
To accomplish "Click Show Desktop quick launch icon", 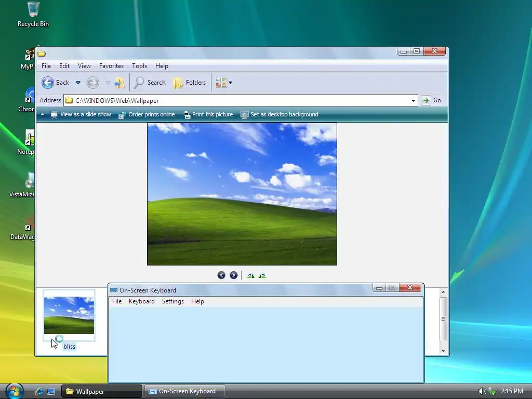I will coord(51,392).
